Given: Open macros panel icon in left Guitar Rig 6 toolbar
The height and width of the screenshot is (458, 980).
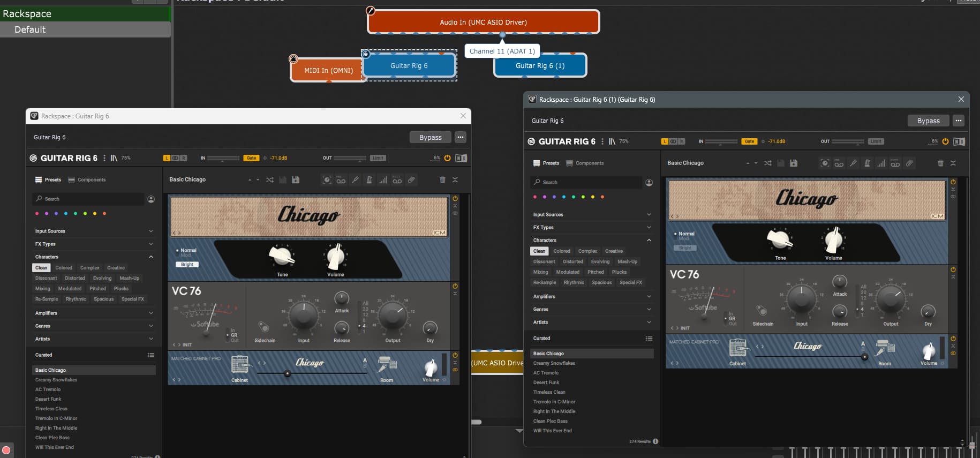Looking at the screenshot, I should [x=327, y=180].
